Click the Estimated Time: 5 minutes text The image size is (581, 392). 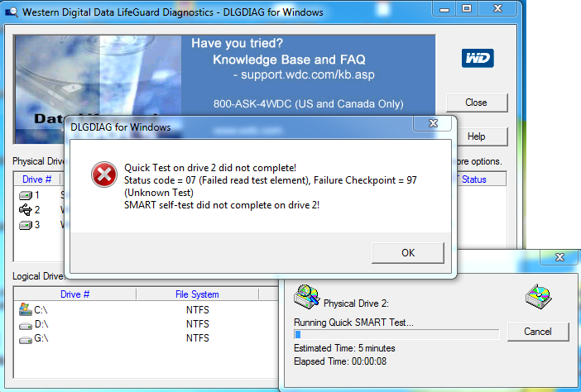[x=344, y=348]
